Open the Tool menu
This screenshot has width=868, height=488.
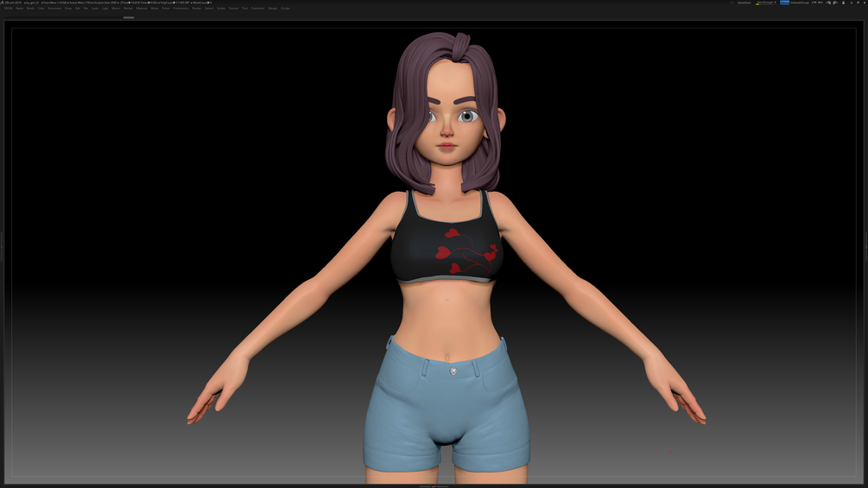[x=244, y=9]
